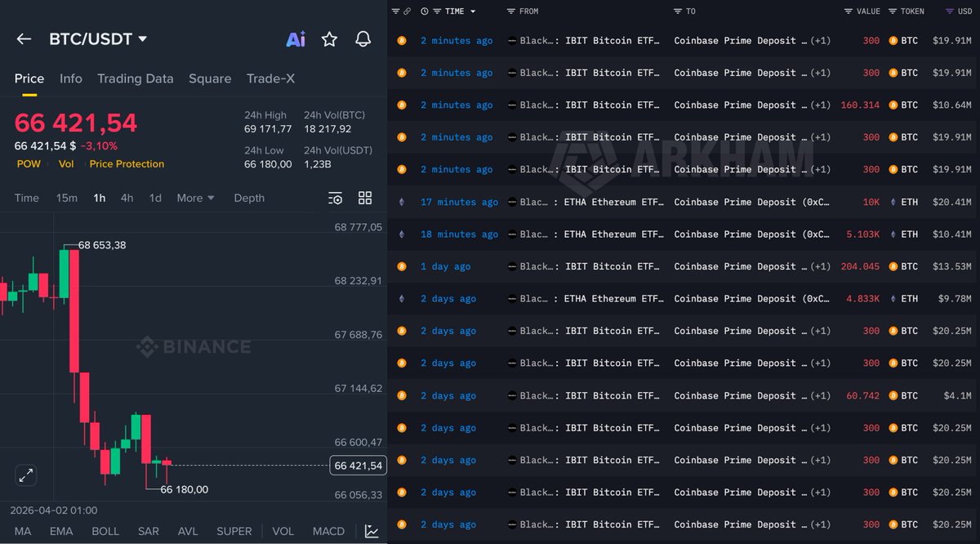Sort by TIME using the header arrow

(473, 11)
